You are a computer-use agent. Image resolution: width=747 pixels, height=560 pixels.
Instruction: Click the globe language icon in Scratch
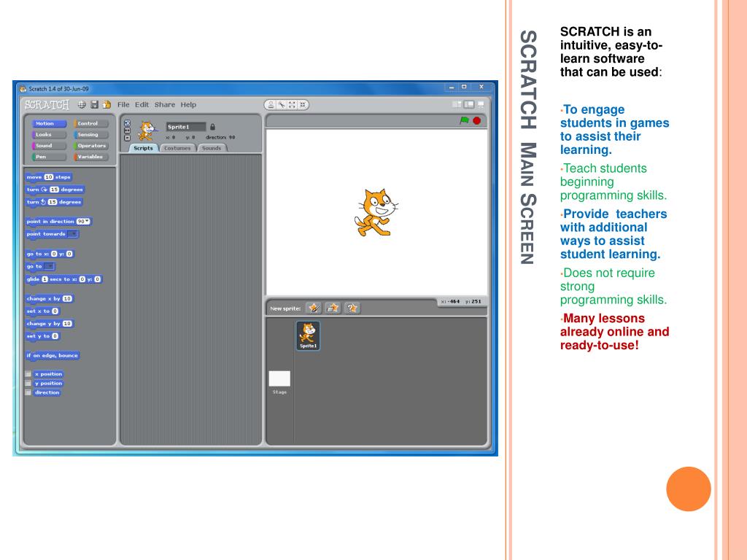tap(82, 105)
